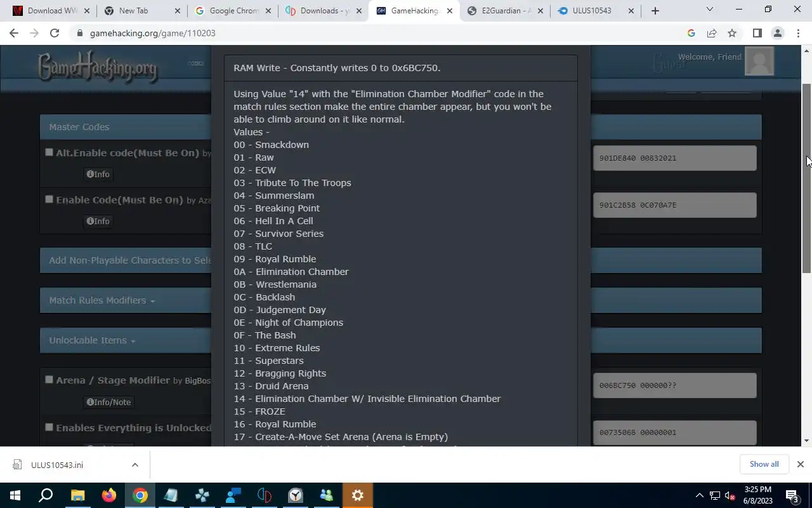Image resolution: width=812 pixels, height=508 pixels.
Task: Reload the gamehacking.org page
Action: click(x=55, y=33)
